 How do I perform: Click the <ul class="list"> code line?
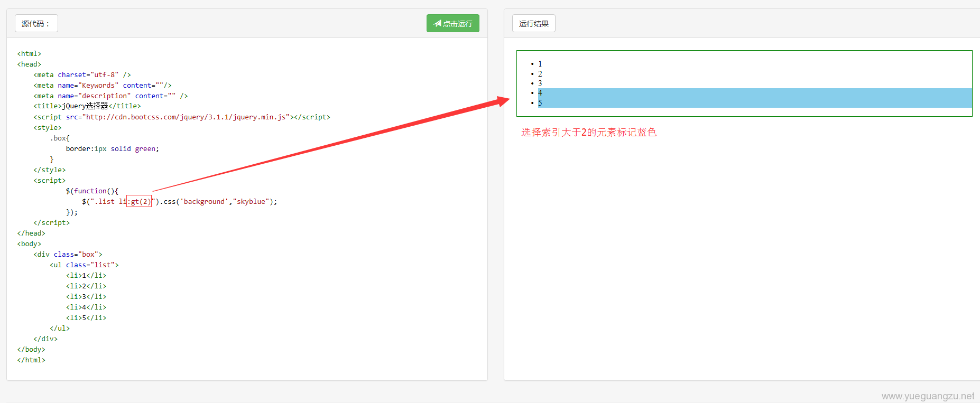coord(84,265)
